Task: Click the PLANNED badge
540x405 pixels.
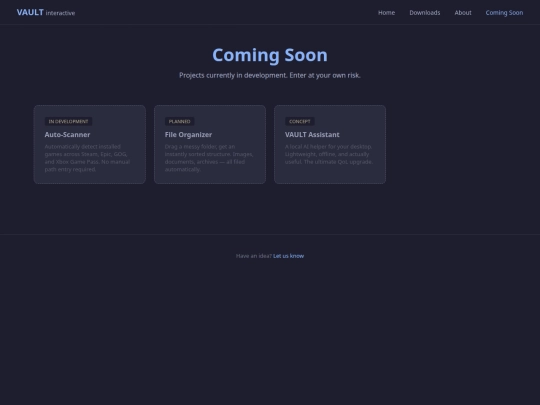Action: (x=179, y=121)
